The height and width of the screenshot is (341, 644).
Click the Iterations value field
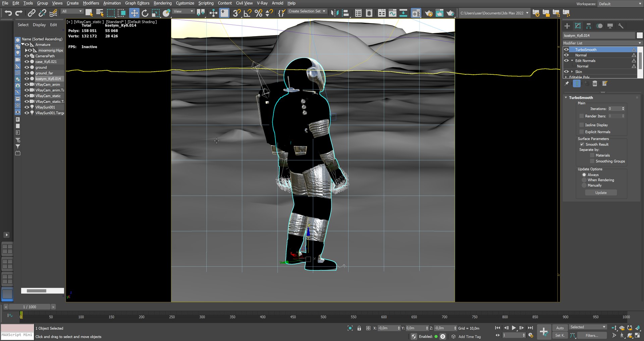pos(614,109)
